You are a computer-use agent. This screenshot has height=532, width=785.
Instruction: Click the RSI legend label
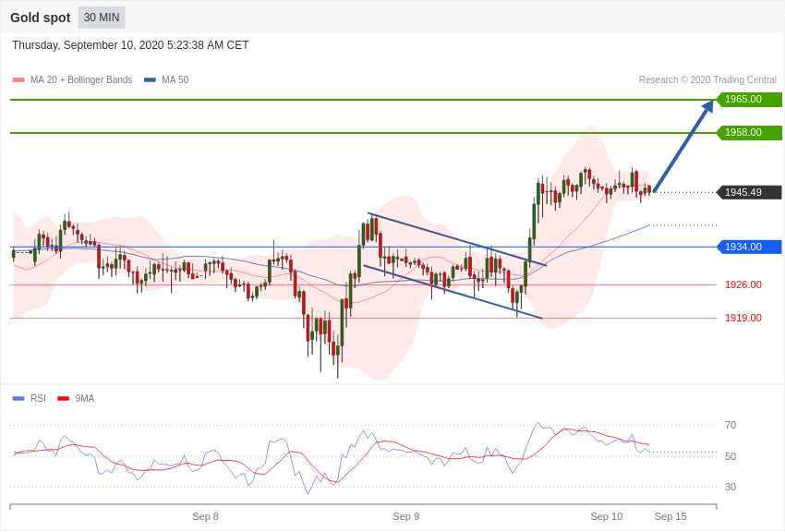tap(38, 398)
